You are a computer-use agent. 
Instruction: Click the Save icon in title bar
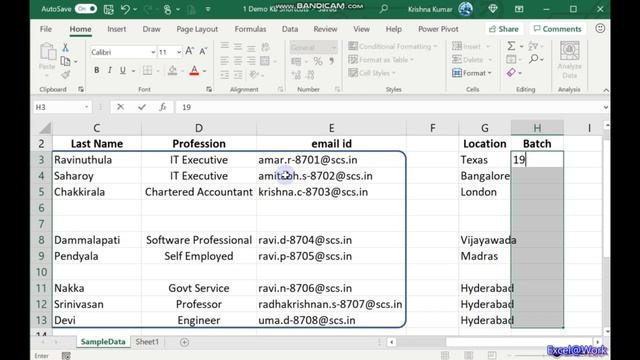click(x=109, y=9)
